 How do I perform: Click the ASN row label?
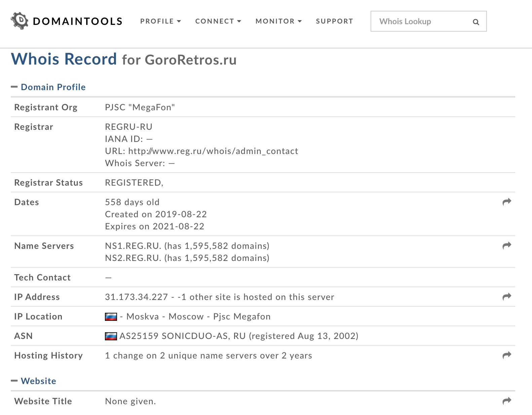[24, 336]
